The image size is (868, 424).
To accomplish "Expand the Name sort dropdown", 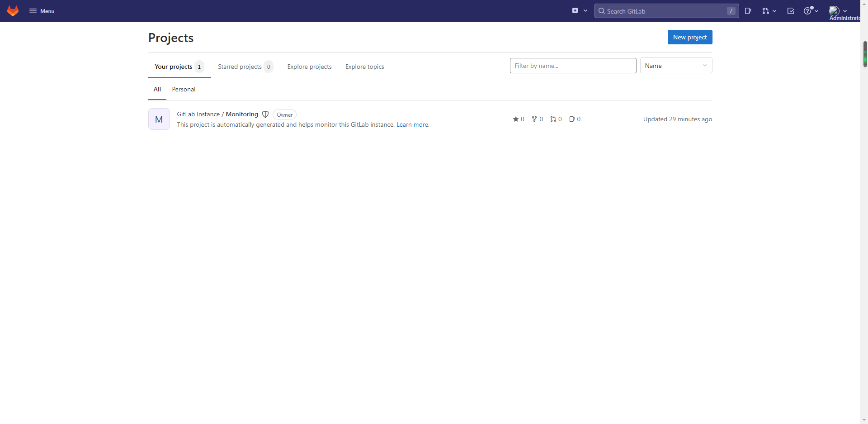I will coord(676,66).
